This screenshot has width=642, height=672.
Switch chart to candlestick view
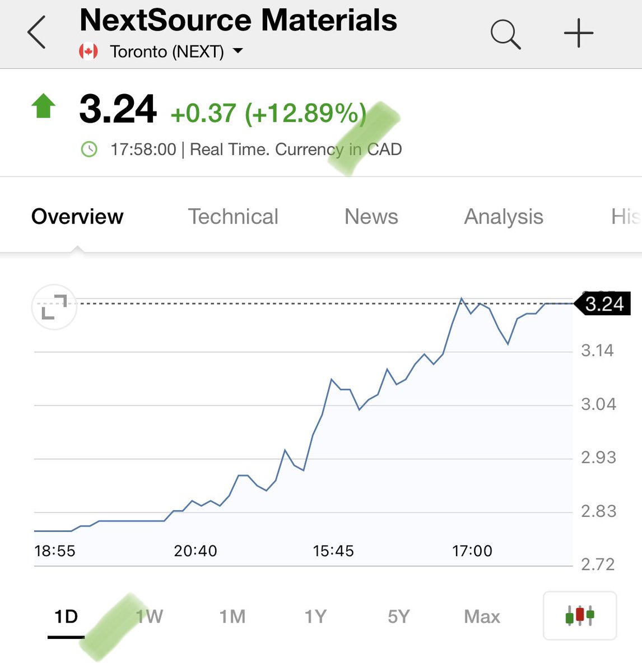coord(580,615)
